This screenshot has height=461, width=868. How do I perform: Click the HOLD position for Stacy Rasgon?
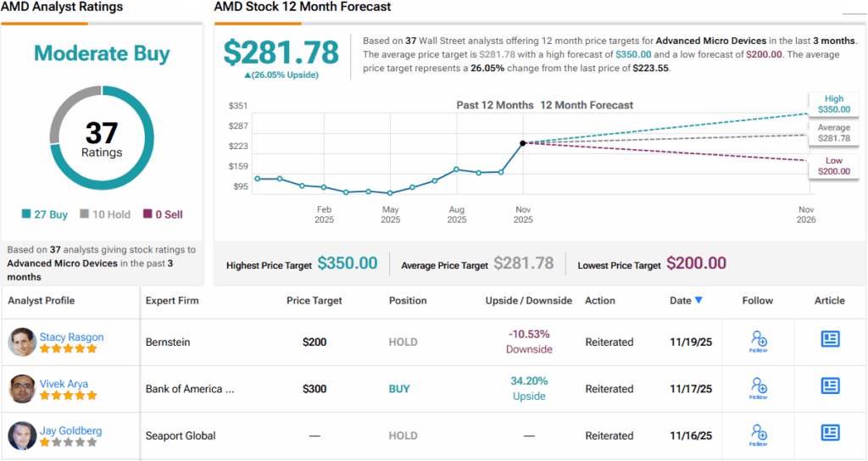[x=403, y=342]
